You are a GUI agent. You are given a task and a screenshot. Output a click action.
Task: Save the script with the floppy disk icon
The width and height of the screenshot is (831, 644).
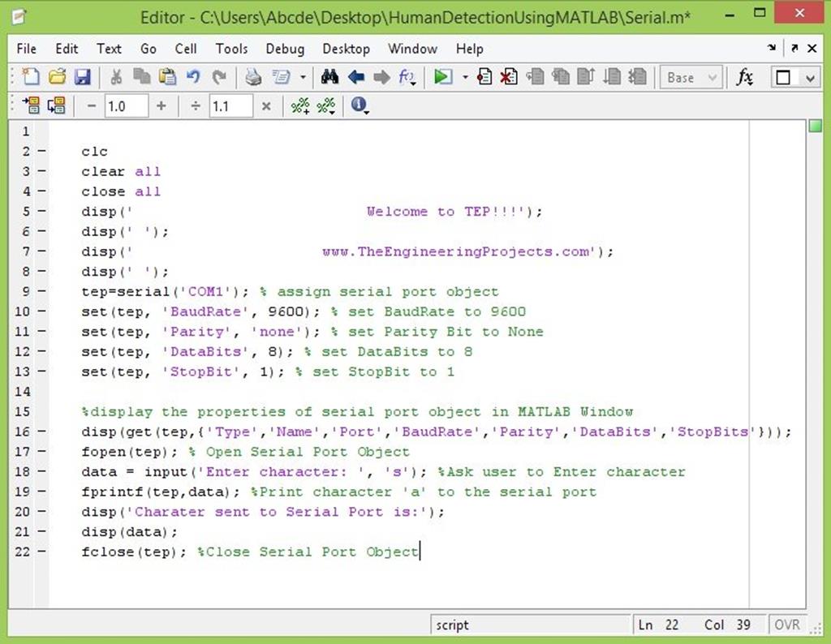[82, 77]
